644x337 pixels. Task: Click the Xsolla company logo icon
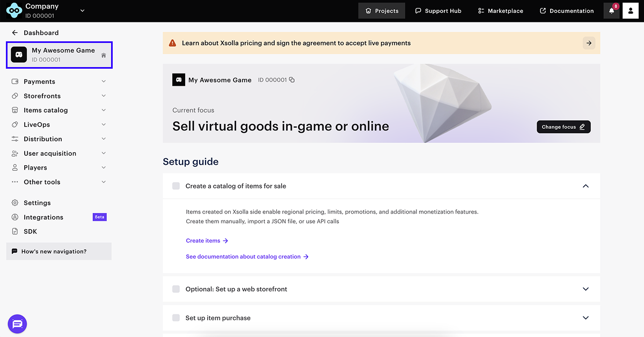(14, 11)
